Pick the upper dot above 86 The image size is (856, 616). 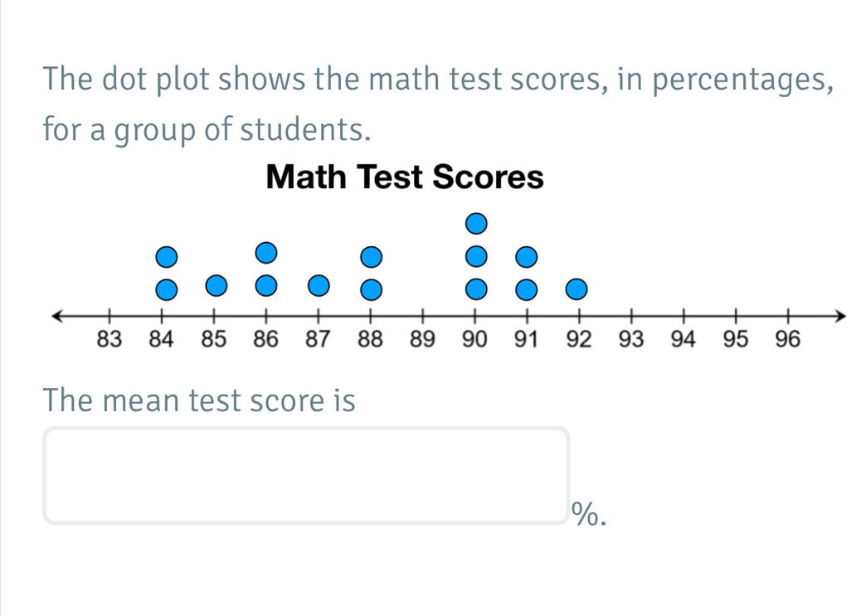[x=265, y=252]
